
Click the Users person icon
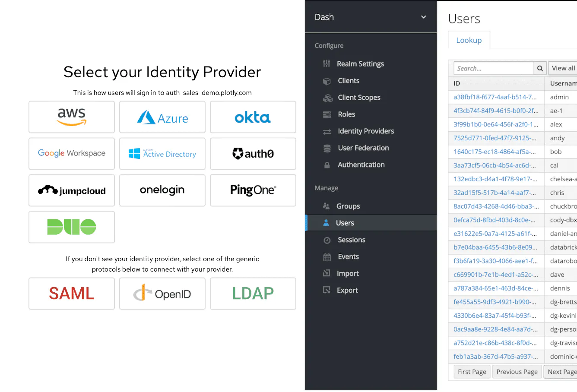(326, 223)
